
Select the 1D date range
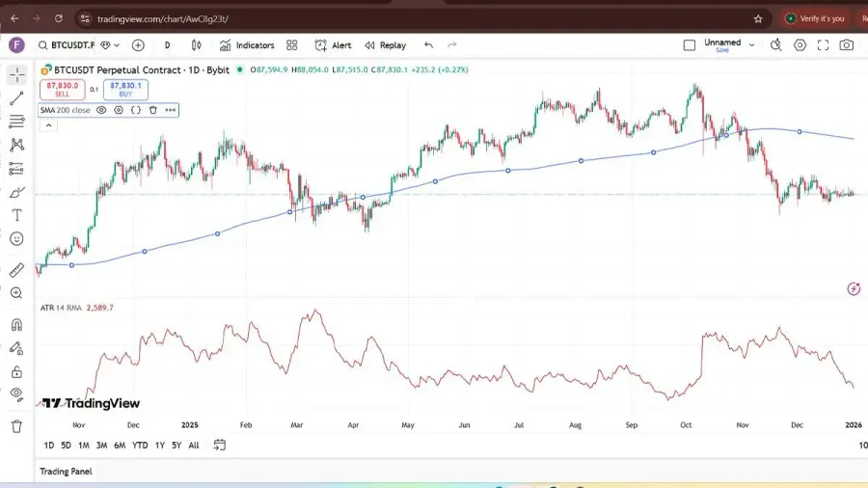click(49, 446)
